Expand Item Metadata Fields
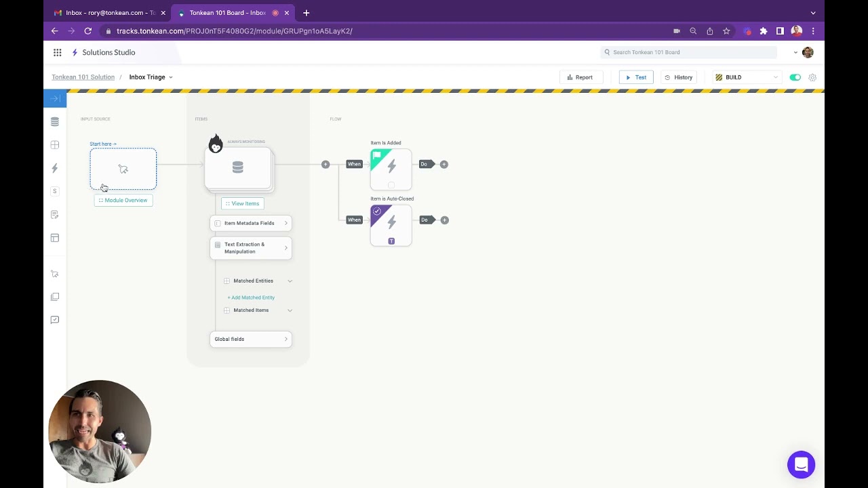Viewport: 868px width, 488px height. tap(251, 223)
